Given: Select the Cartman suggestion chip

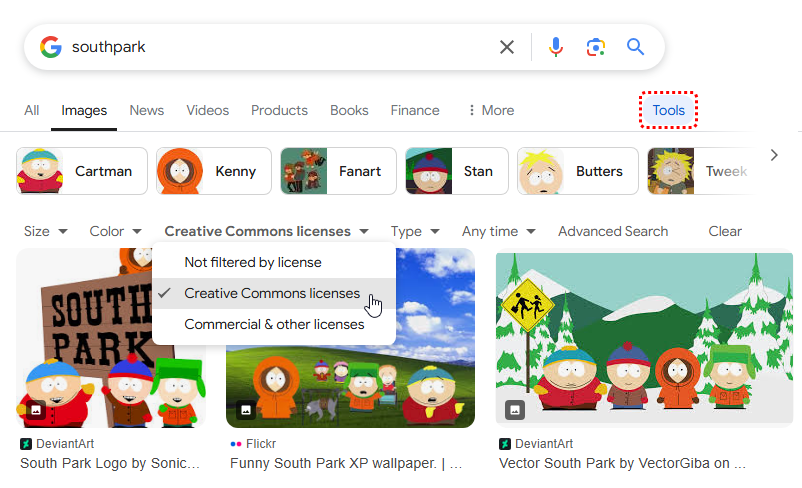Looking at the screenshot, I should point(82,171).
